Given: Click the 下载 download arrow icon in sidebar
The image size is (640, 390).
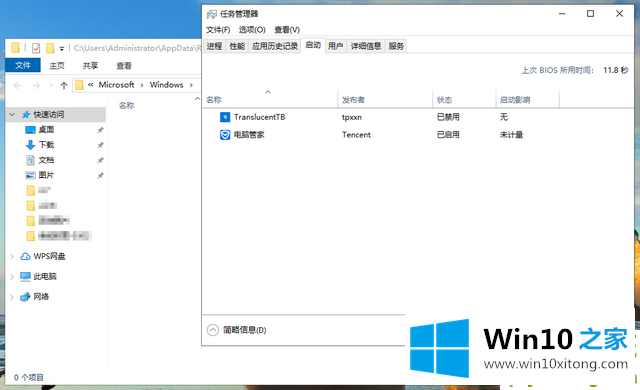Looking at the screenshot, I should click(30, 145).
